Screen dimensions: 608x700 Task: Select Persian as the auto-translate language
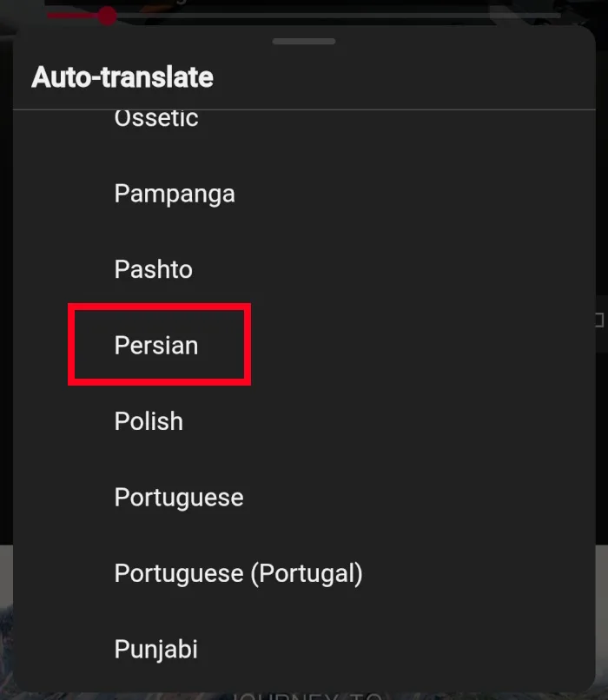156,344
